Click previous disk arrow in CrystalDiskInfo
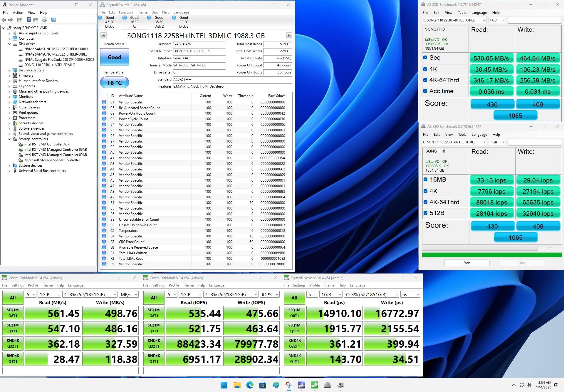 (103, 35)
